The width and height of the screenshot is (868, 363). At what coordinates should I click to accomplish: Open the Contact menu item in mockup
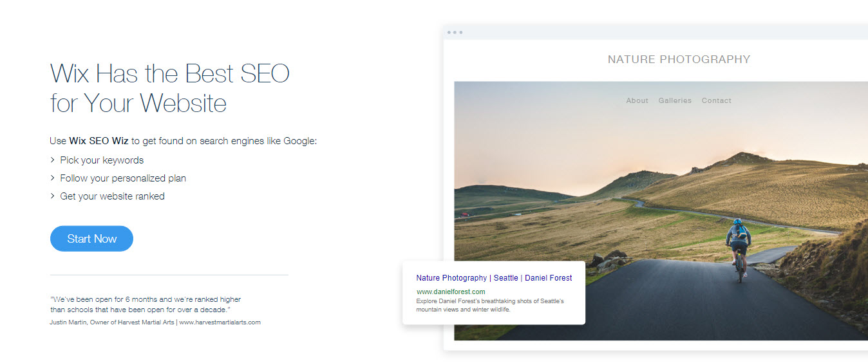(x=717, y=100)
